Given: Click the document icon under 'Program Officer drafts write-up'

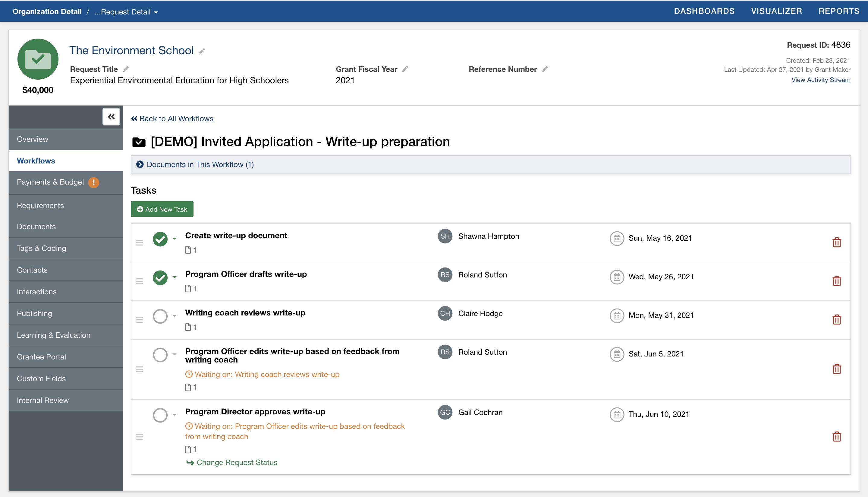Looking at the screenshot, I should [x=189, y=288].
